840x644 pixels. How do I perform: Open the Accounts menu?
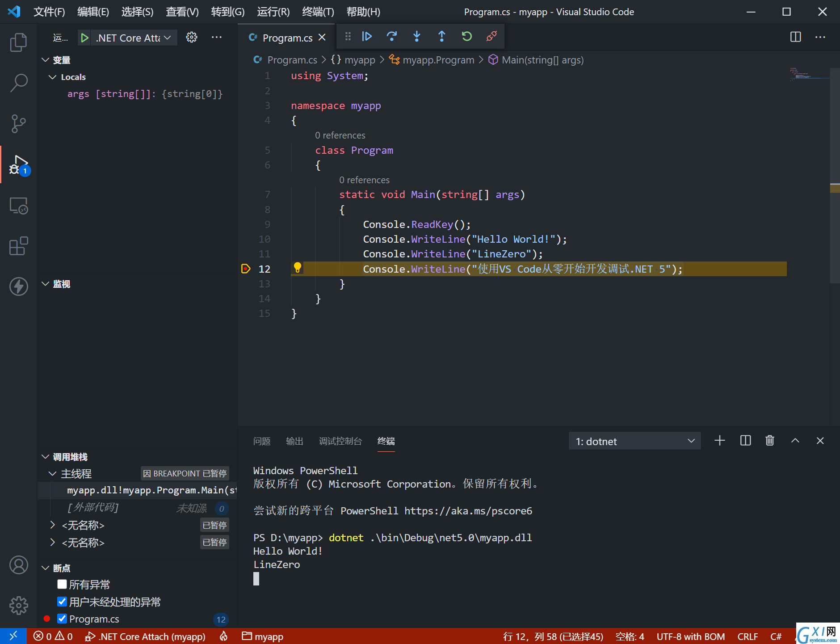tap(18, 565)
